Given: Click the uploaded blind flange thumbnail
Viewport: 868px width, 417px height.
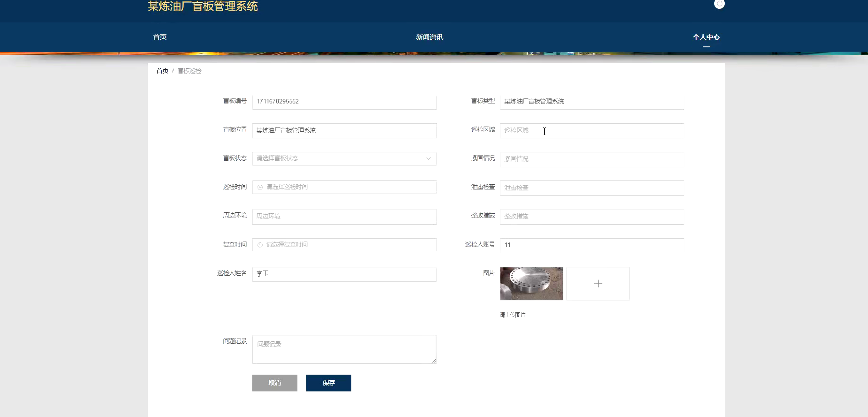Looking at the screenshot, I should [x=531, y=284].
